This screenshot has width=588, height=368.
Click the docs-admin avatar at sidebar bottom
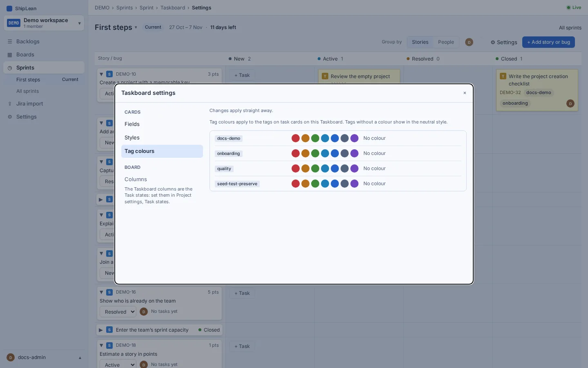(x=11, y=357)
